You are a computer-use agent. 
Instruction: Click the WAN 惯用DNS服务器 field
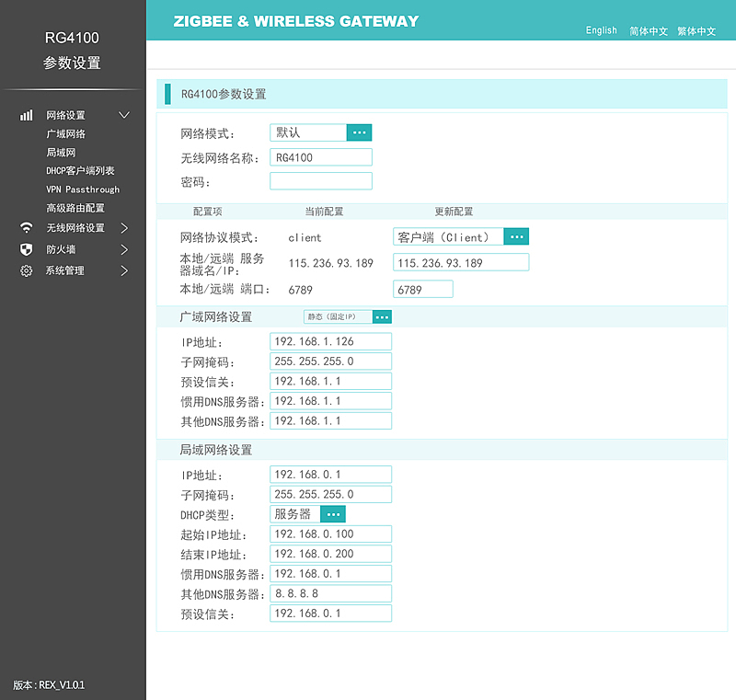[331, 401]
